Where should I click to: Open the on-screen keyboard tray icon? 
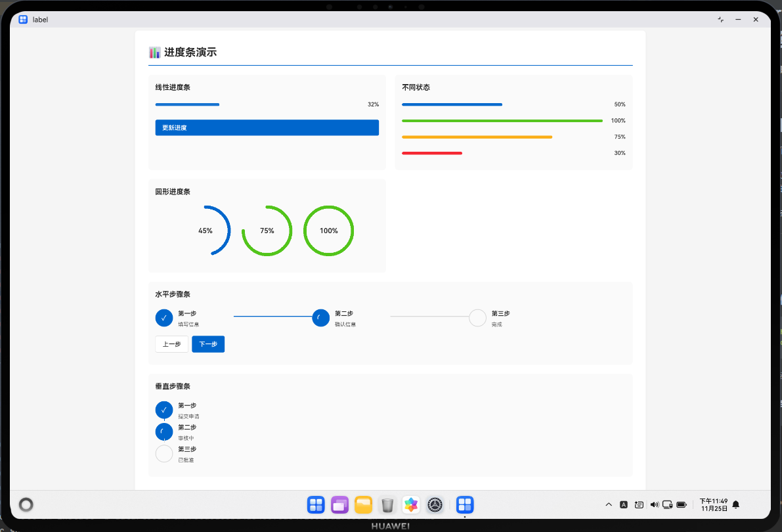639,504
